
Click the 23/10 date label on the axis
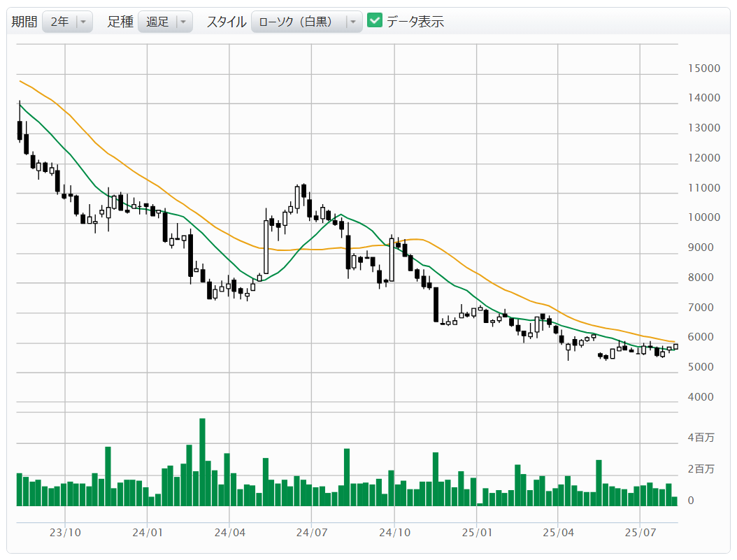point(65,533)
